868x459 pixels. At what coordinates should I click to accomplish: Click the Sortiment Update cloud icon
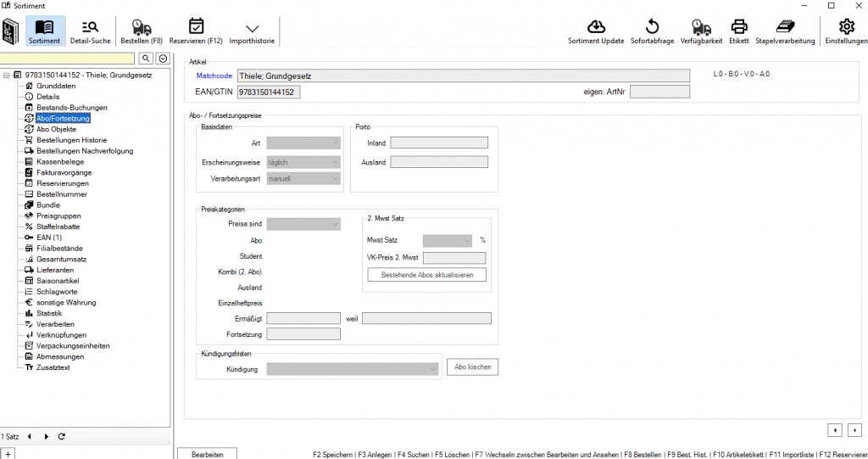[596, 28]
